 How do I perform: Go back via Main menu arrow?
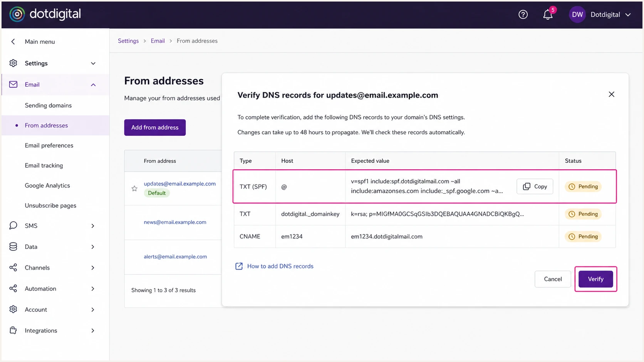tap(13, 42)
